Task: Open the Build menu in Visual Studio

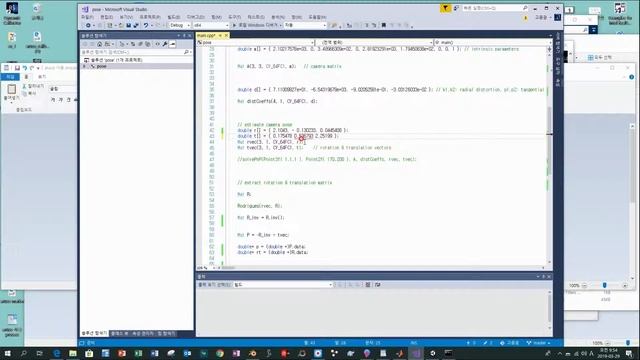Action: [x=174, y=17]
